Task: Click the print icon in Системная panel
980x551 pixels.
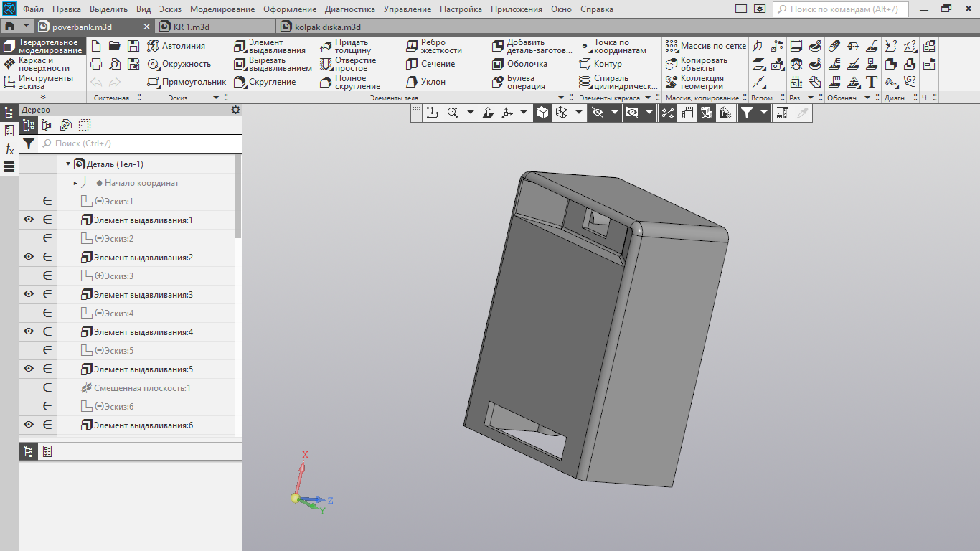Action: click(96, 64)
